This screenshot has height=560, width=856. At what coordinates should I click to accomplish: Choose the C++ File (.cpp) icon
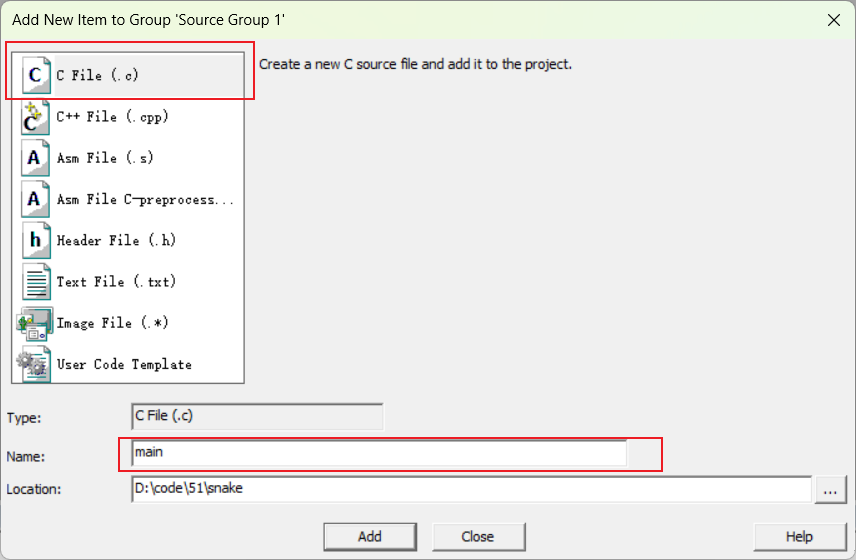(x=35, y=117)
